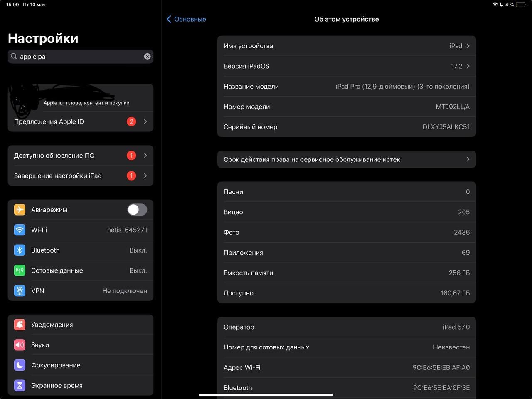532x399 pixels.
Task: Tap Доступно 160,67 ГБ value
Action: click(455, 293)
